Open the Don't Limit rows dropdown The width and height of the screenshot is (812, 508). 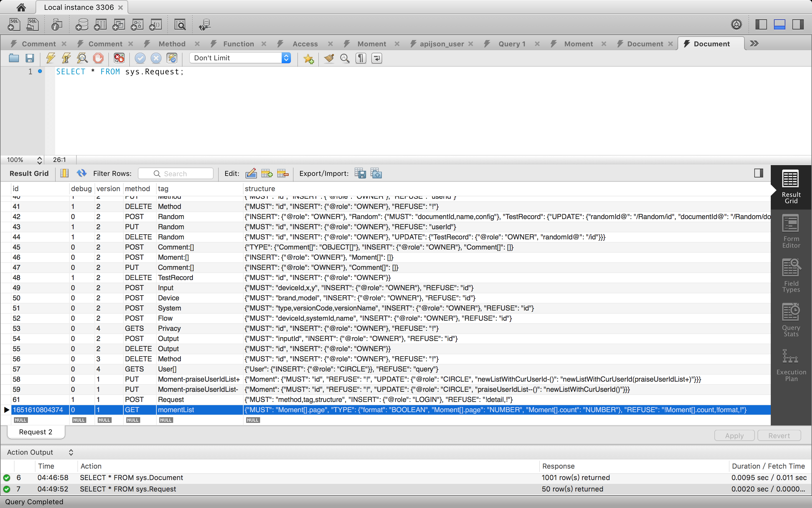pyautogui.click(x=240, y=58)
